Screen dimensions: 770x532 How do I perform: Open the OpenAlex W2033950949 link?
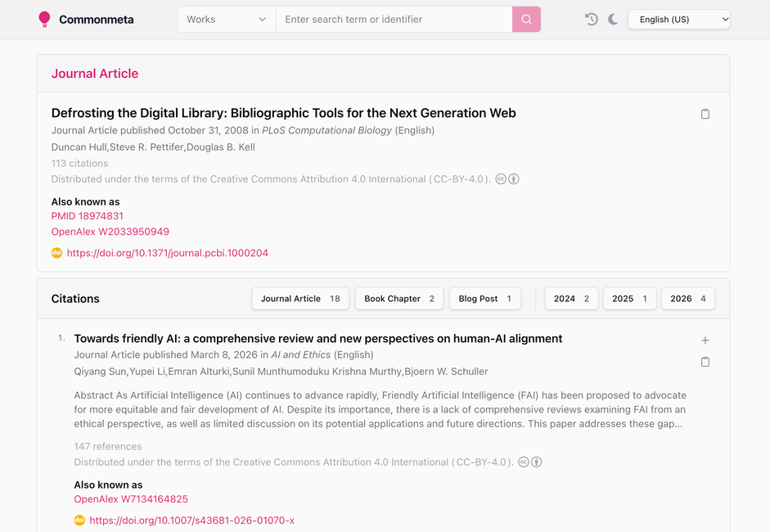(x=110, y=232)
